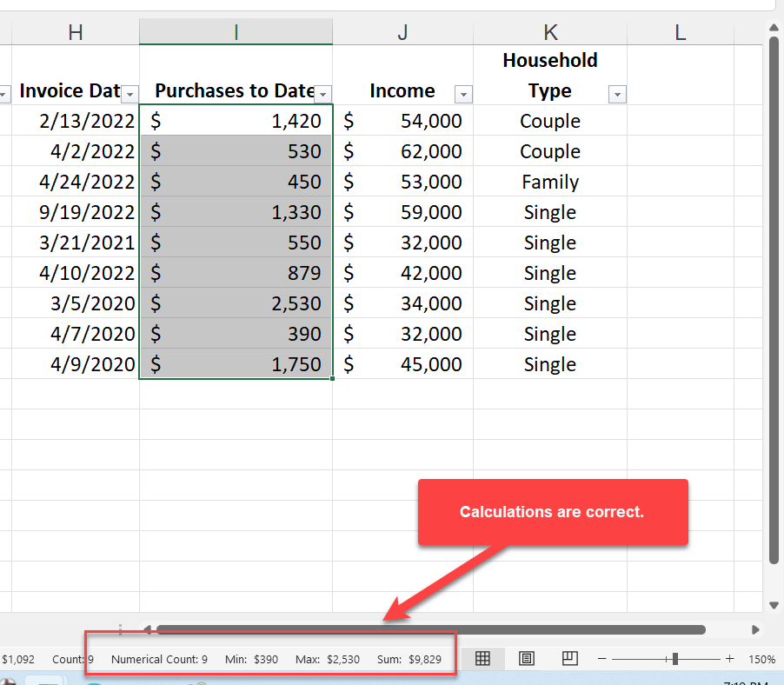
Task: Click the right arrow on the horizontal scrollbar
Action: [755, 628]
